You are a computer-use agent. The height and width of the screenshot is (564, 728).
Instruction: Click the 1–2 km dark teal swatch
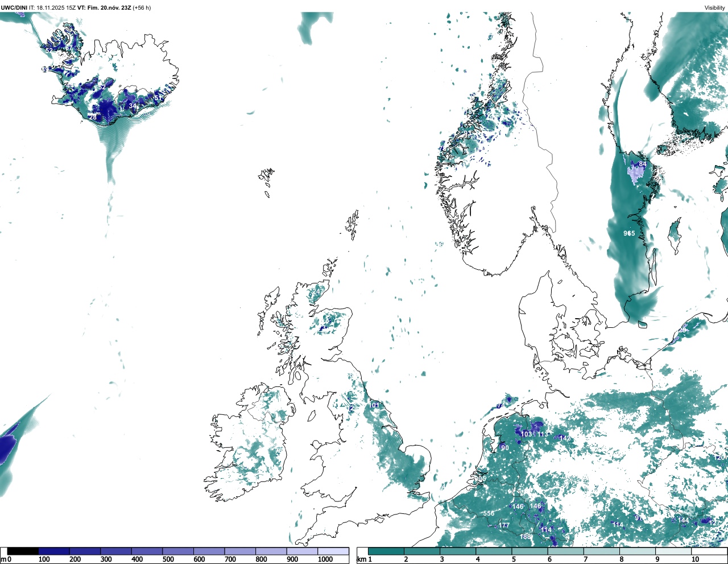[x=386, y=551]
